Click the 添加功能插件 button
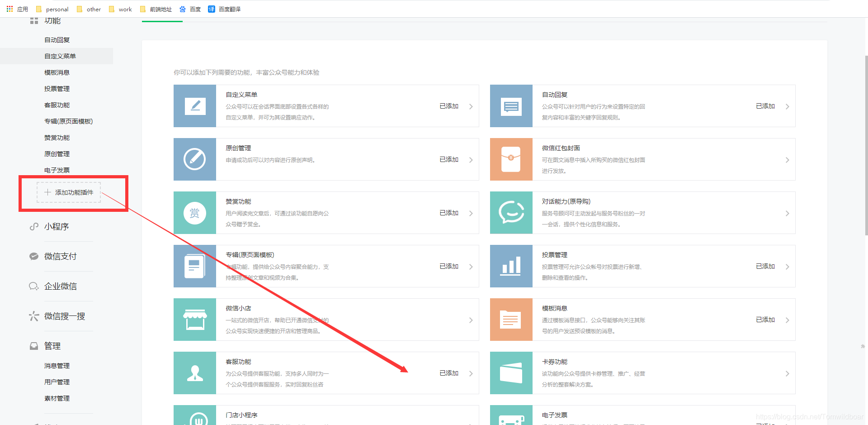Viewport: 868px width, 425px height. tap(69, 192)
